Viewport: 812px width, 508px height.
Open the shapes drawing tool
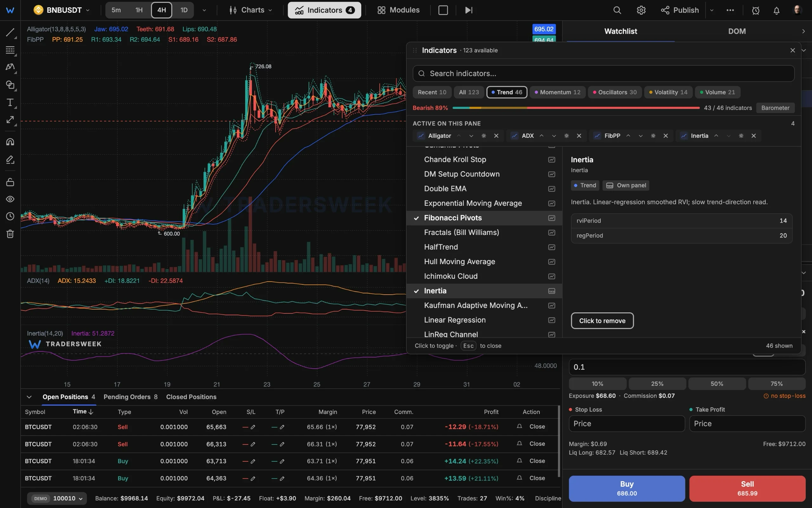pos(10,85)
